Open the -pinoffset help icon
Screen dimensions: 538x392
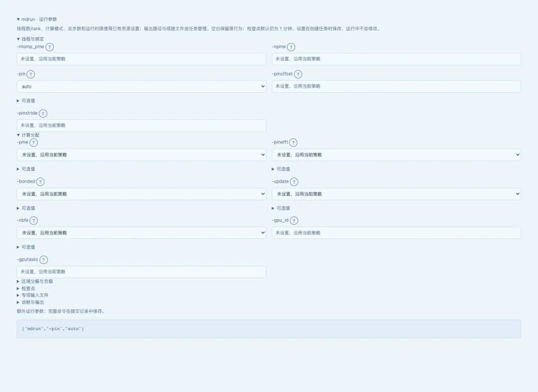click(x=298, y=74)
